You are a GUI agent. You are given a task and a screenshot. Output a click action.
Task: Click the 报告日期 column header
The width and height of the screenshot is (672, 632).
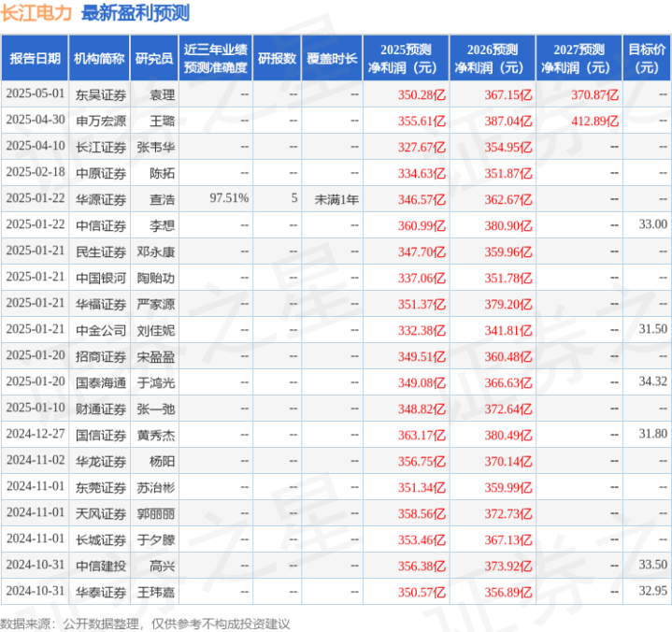coord(35,58)
